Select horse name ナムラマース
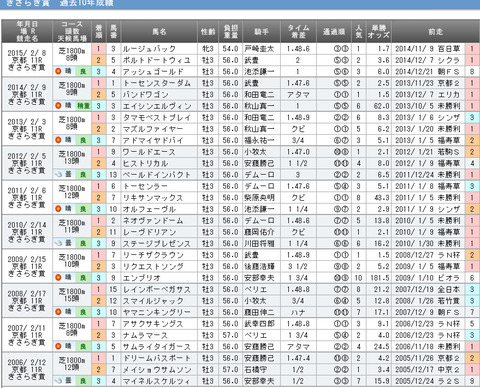The width and height of the screenshot is (480, 388). click(145, 335)
